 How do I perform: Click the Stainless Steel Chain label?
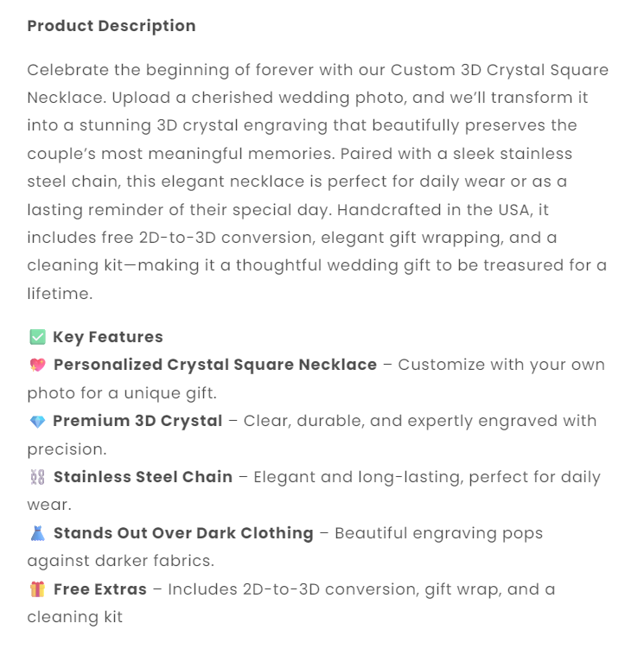click(x=143, y=477)
